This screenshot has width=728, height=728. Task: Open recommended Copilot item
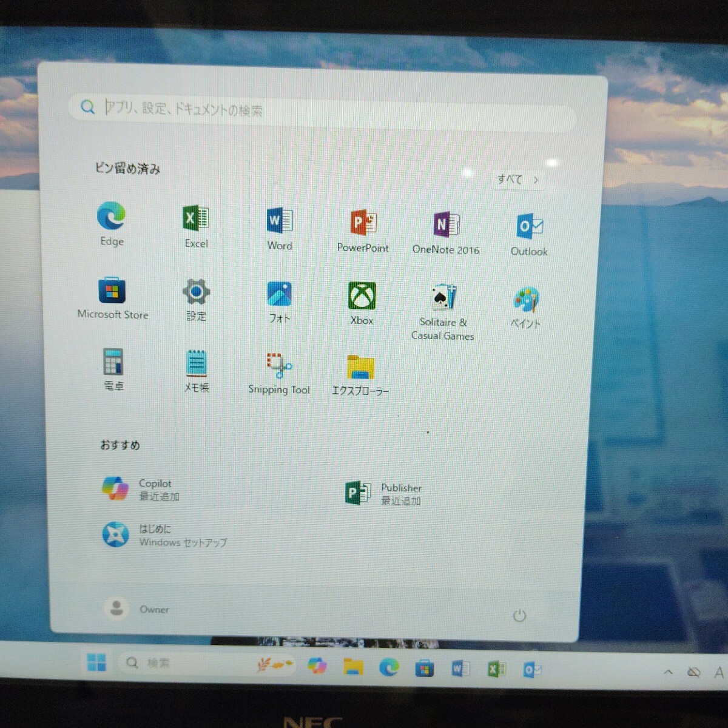pos(141,489)
